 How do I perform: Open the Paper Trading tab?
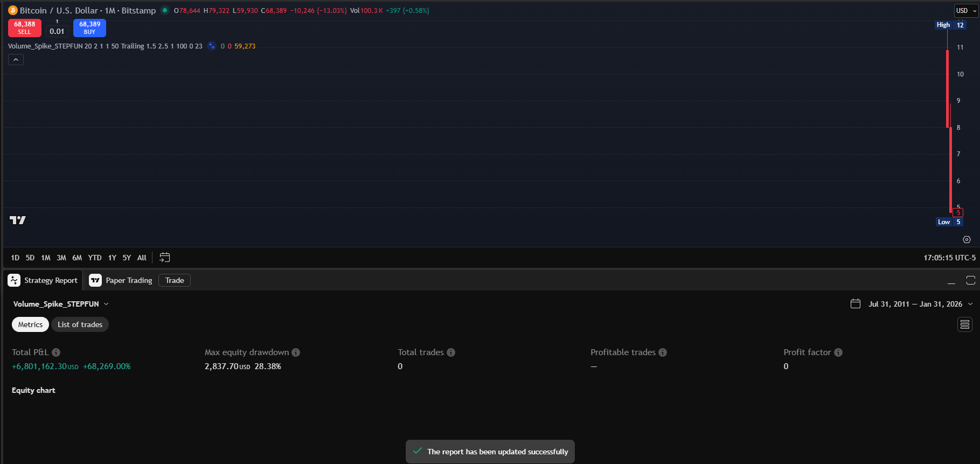click(121, 280)
